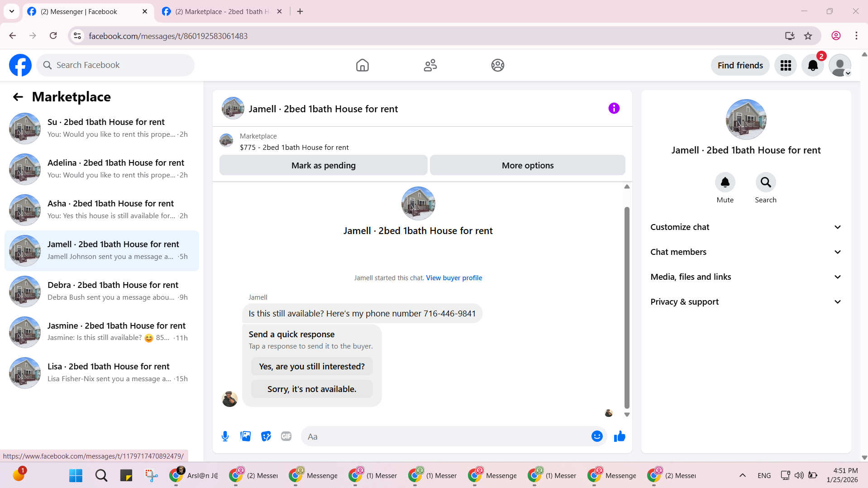Install app icon in address bar
Viewport: 868px width, 488px height.
790,36
